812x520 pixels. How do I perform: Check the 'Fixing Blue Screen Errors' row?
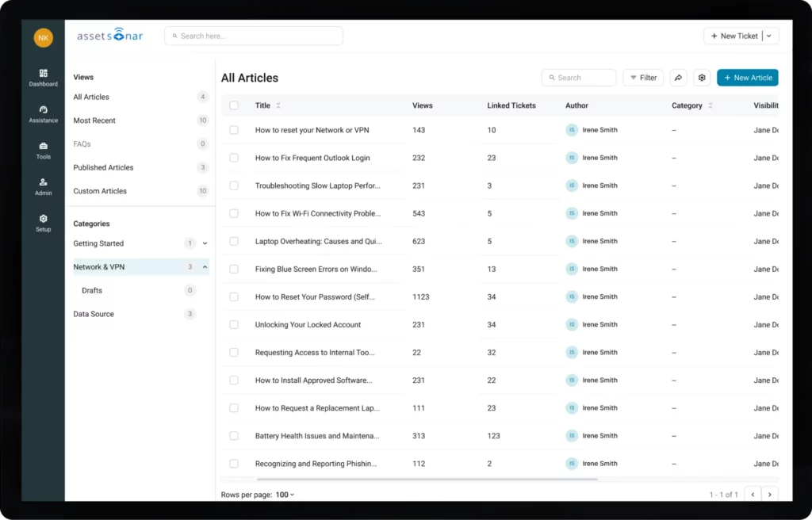234,270
